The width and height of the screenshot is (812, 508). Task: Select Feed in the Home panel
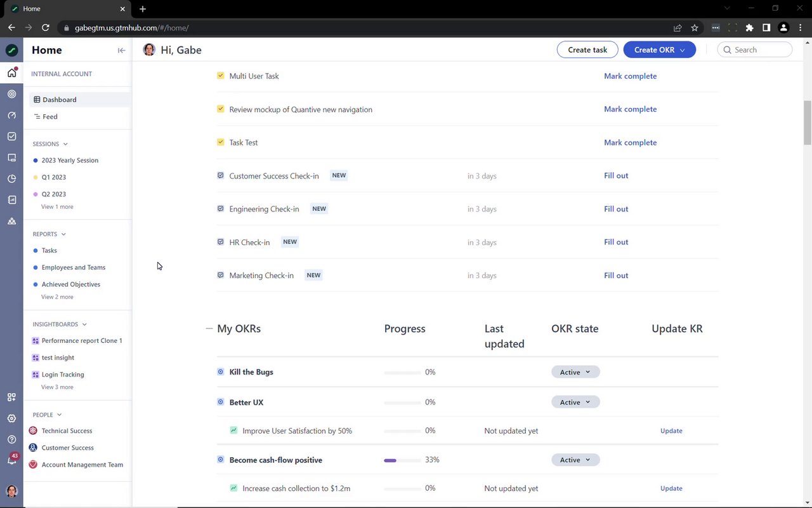[x=50, y=117]
